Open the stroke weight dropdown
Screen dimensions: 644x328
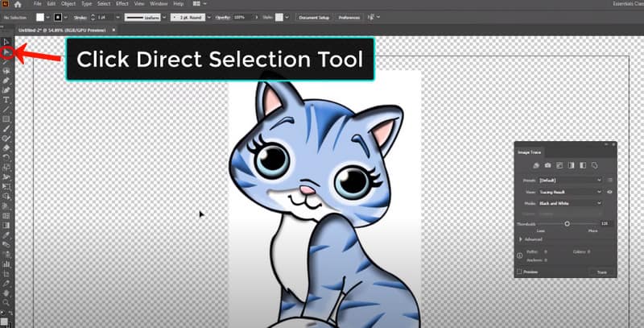click(x=118, y=17)
